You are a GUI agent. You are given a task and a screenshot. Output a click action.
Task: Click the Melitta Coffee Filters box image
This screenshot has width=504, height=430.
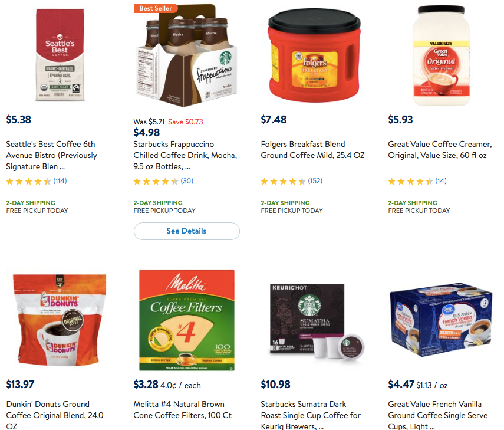pyautogui.click(x=187, y=320)
